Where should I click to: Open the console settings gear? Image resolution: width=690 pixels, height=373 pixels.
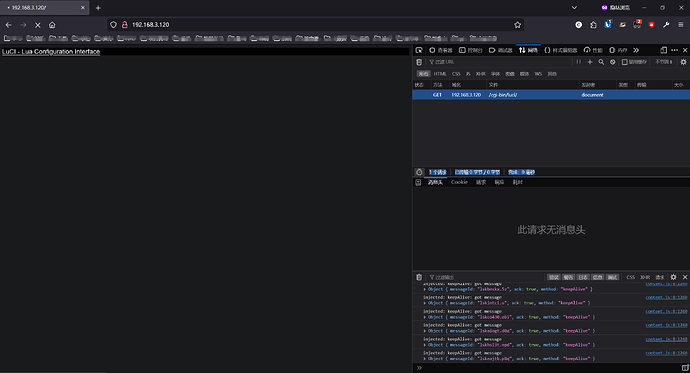pyautogui.click(x=673, y=277)
